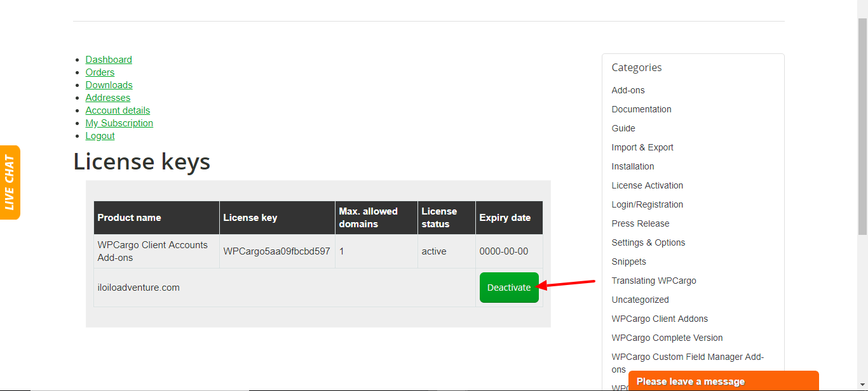Open the Import & Export category
The image size is (868, 391).
642,147
